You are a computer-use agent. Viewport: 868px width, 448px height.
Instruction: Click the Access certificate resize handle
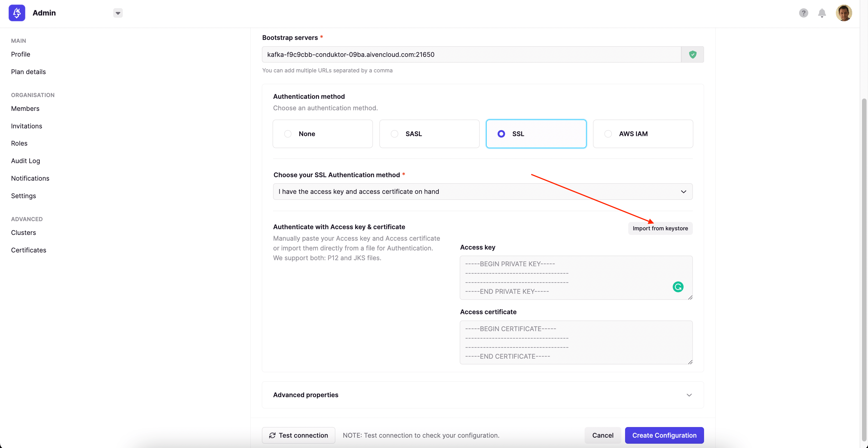tap(690, 362)
